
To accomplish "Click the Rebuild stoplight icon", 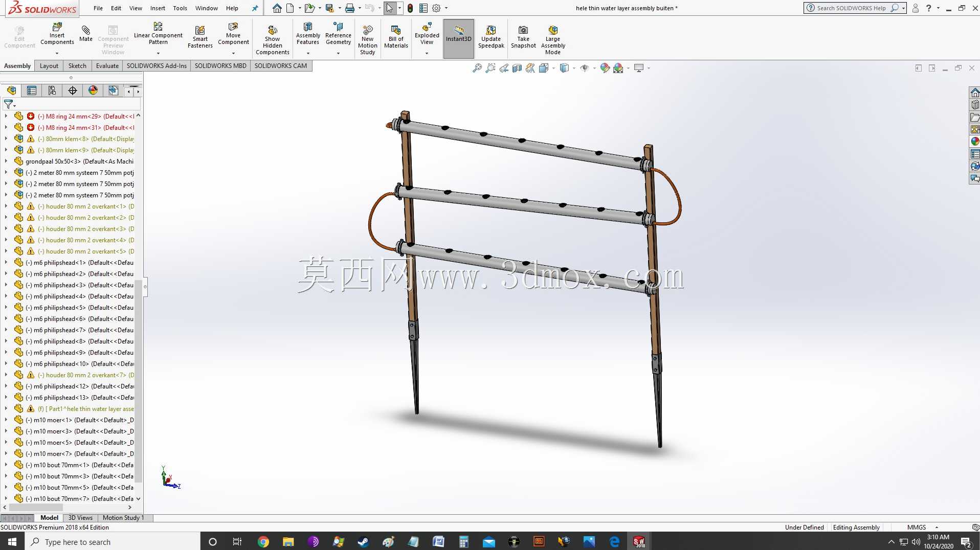I will pyautogui.click(x=410, y=8).
